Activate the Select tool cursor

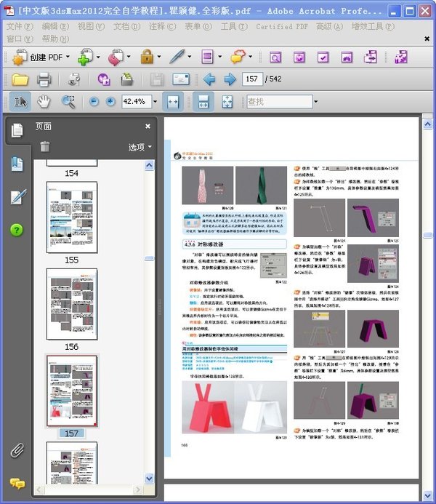point(21,102)
